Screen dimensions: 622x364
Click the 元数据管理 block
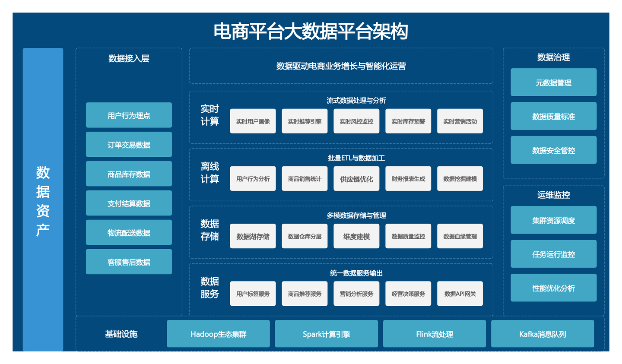coord(553,82)
